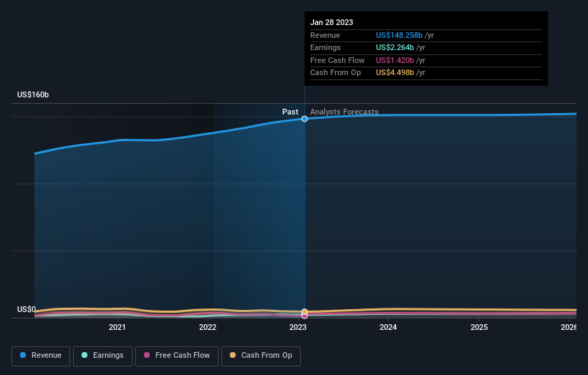Click the US$1.420b free cash flow value

point(395,60)
